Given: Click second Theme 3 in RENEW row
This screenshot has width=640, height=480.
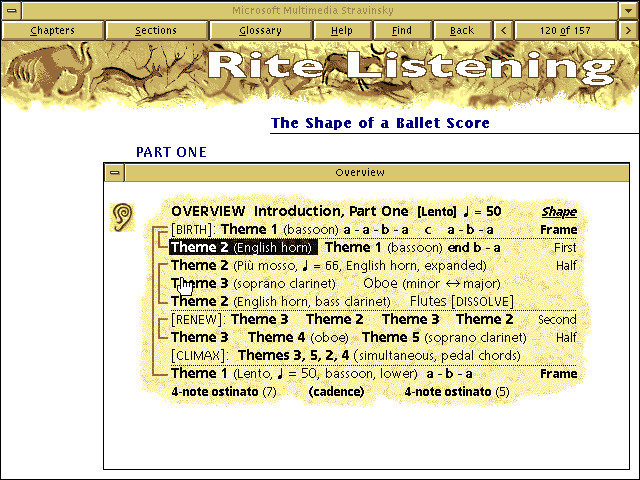Looking at the screenshot, I should coord(410,319).
